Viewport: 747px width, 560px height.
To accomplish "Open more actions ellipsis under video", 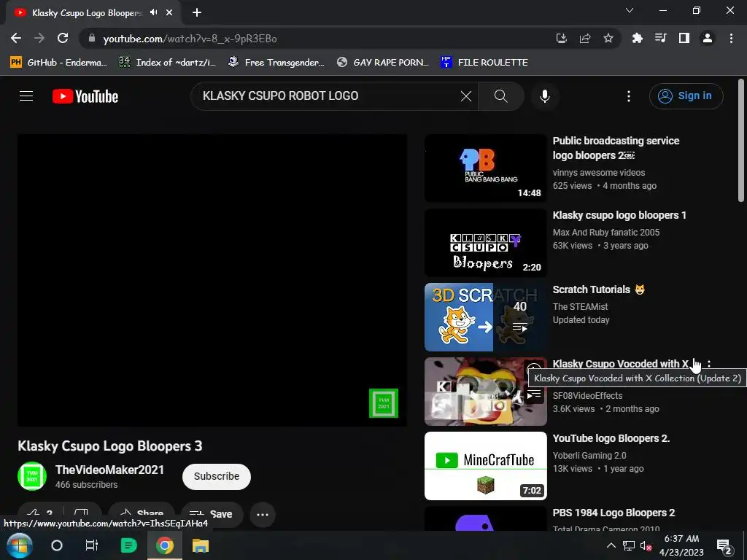I will point(263,514).
